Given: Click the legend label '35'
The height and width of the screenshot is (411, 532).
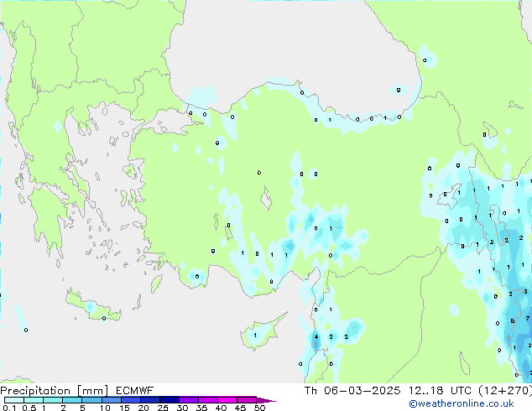Looking at the screenshot, I should (201, 408).
